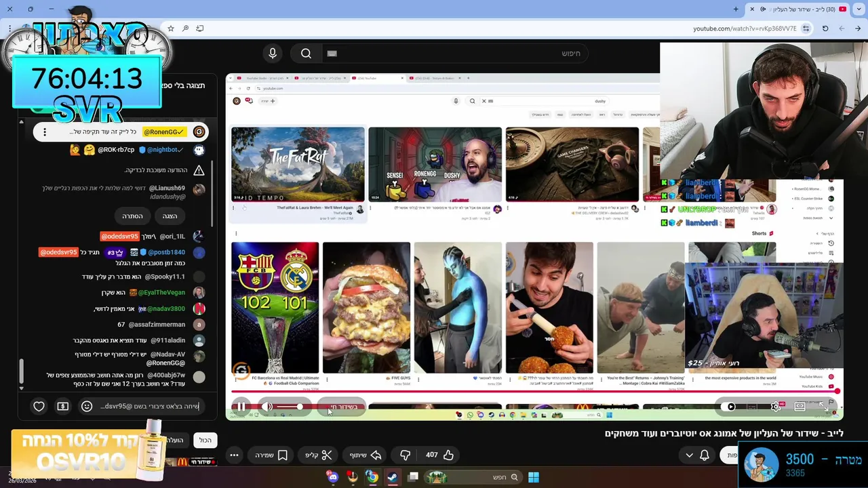Screen dimensions: 868x488
Task: Click the chat panel scrollbar
Action: coord(22,371)
